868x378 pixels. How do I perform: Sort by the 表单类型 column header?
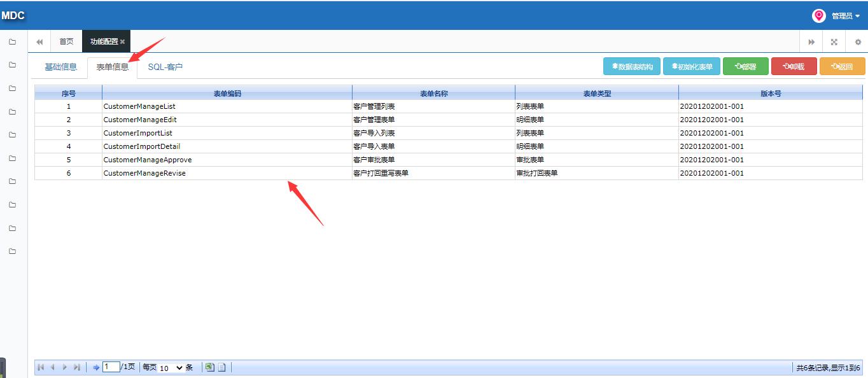(x=597, y=94)
